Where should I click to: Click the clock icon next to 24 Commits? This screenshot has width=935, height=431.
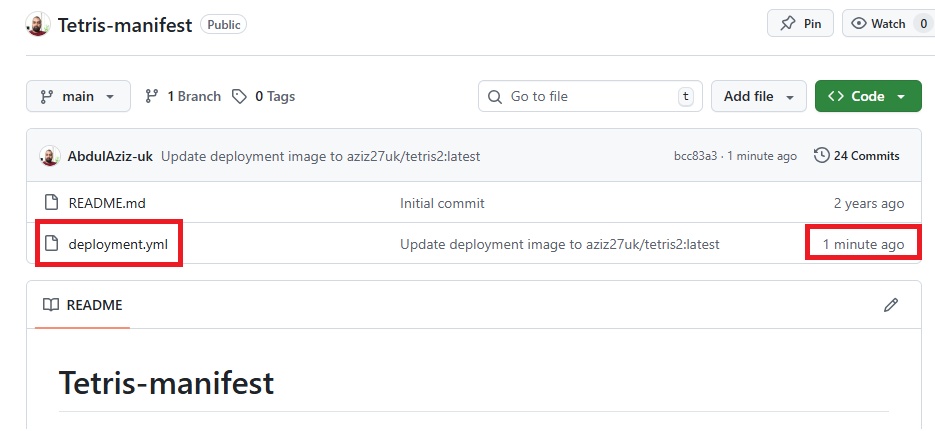(x=822, y=156)
